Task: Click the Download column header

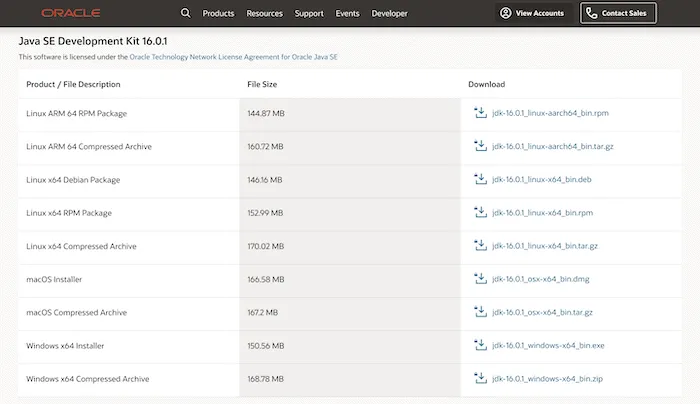Action: pos(487,84)
